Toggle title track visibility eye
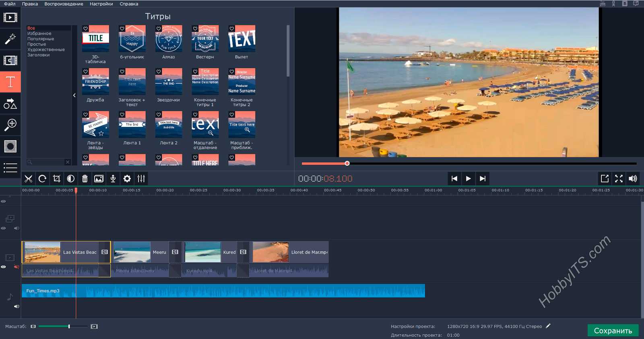This screenshot has width=644, height=339. point(3,201)
